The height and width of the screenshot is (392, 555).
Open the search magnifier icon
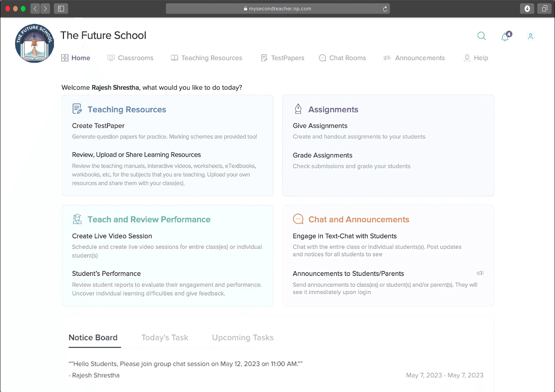[481, 36]
